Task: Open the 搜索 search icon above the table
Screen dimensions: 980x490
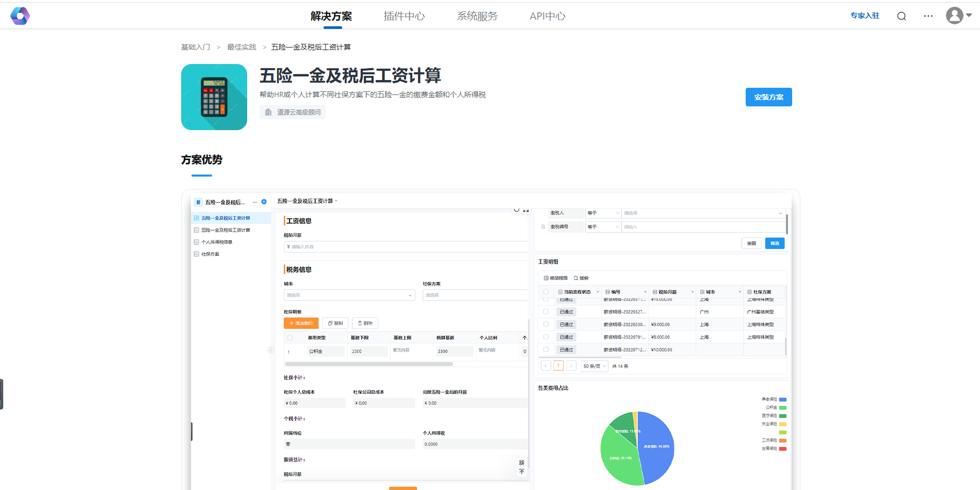Action: (x=576, y=278)
